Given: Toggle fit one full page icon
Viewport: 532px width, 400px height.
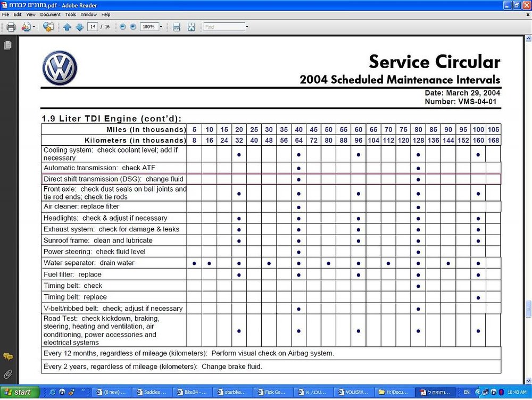Looking at the screenshot, I should (192, 27).
